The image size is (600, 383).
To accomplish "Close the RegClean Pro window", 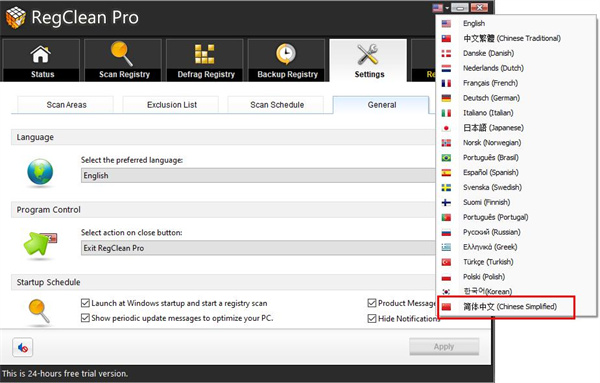I will pos(479,8).
